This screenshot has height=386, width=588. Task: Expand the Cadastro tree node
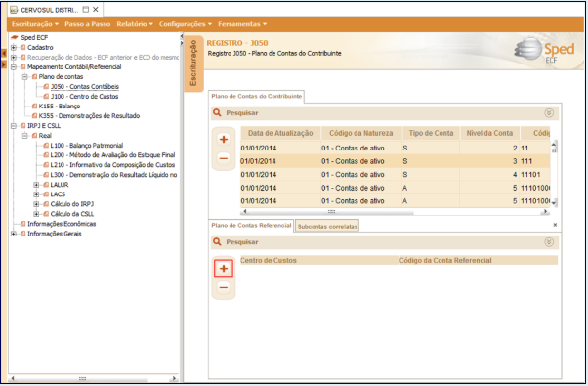pos(14,48)
